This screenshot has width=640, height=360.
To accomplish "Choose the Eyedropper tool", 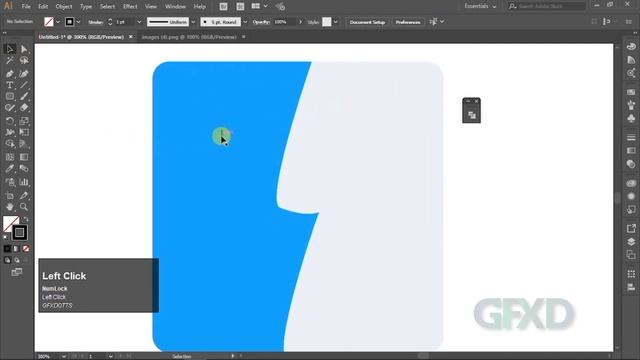I will (10, 169).
